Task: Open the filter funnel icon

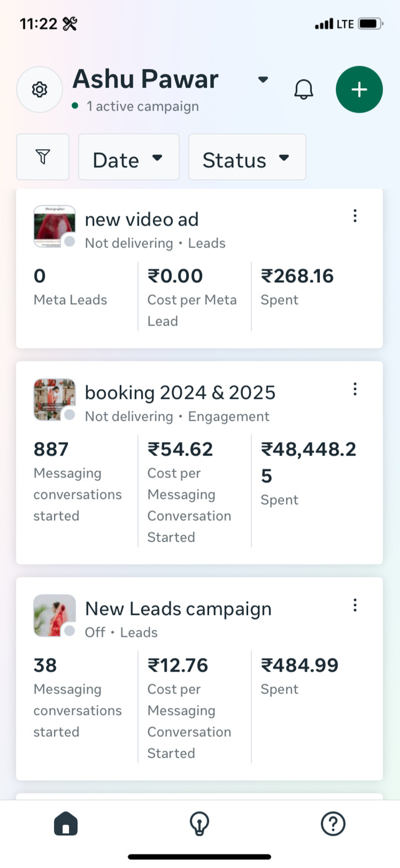Action: coord(42,157)
